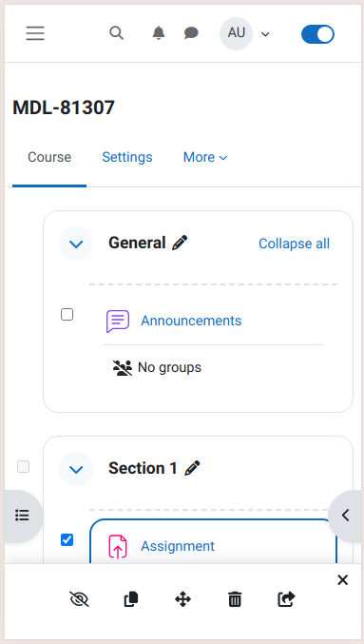Screen dimensions: 364x644
Task: Open the hamburger navigation menu
Action: click(x=35, y=33)
